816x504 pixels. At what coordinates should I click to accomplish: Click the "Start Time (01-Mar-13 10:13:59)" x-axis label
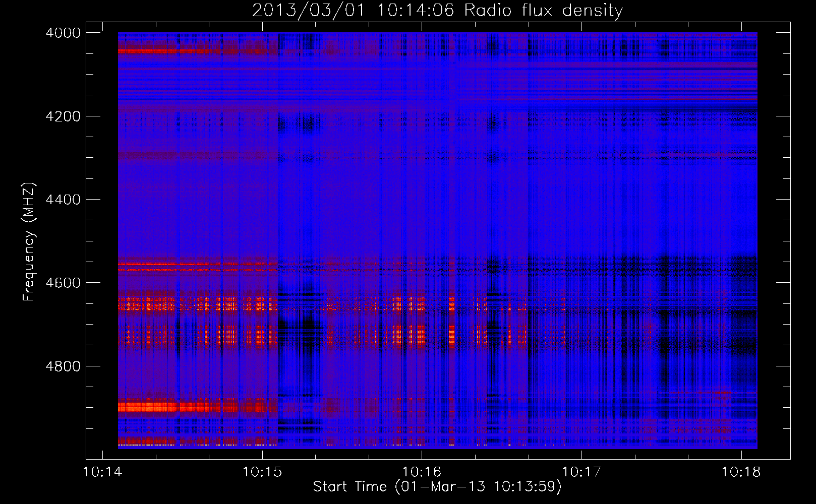[x=437, y=486]
